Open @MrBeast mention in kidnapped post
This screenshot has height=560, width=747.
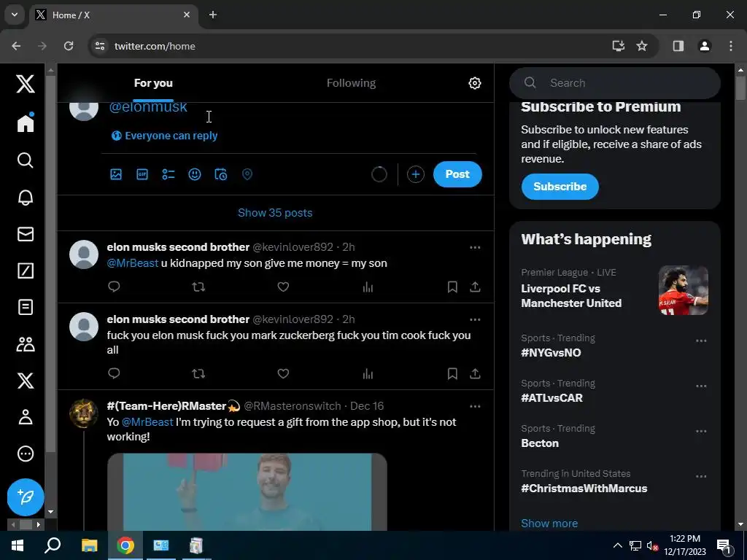[133, 263]
